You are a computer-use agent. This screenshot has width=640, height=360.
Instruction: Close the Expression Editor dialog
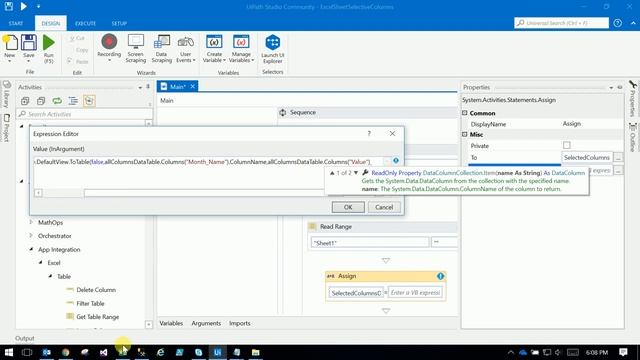click(x=392, y=133)
